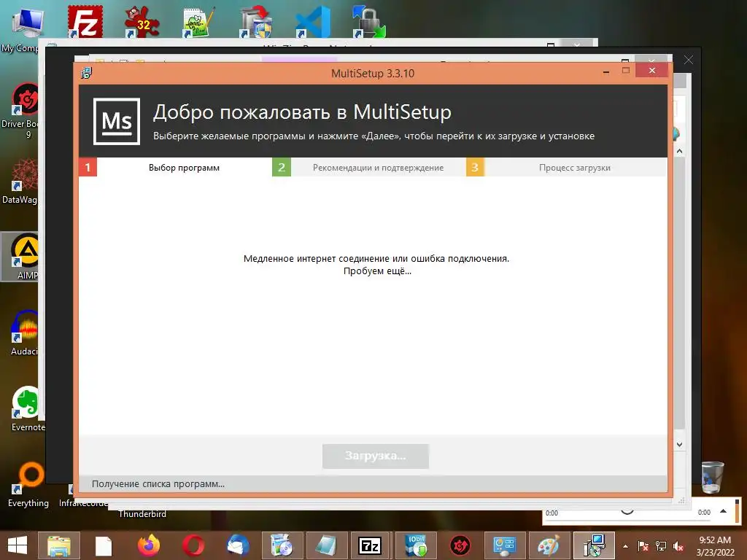The height and width of the screenshot is (560, 747).
Task: Select step 1 Выбор программ tab
Action: [175, 167]
